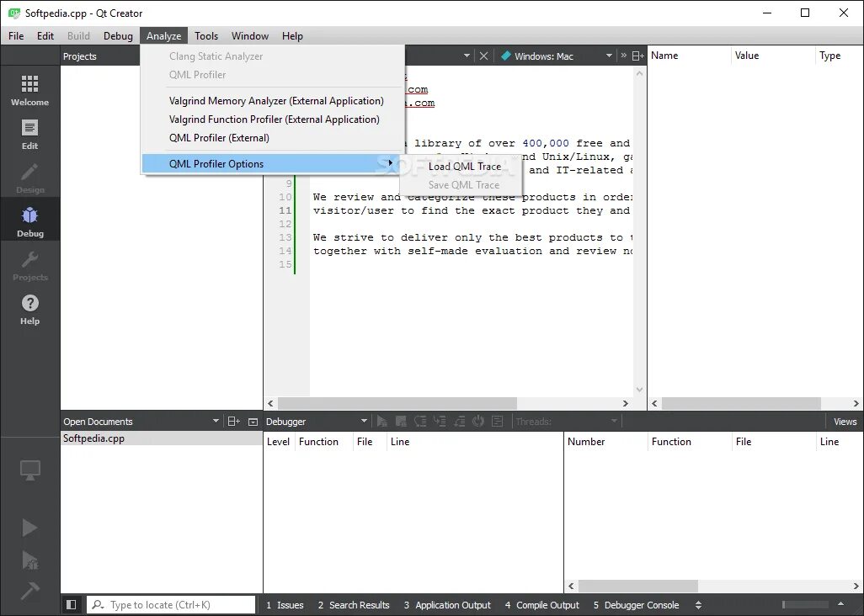Split the editor view
The height and width of the screenshot is (616, 864).
(x=637, y=56)
